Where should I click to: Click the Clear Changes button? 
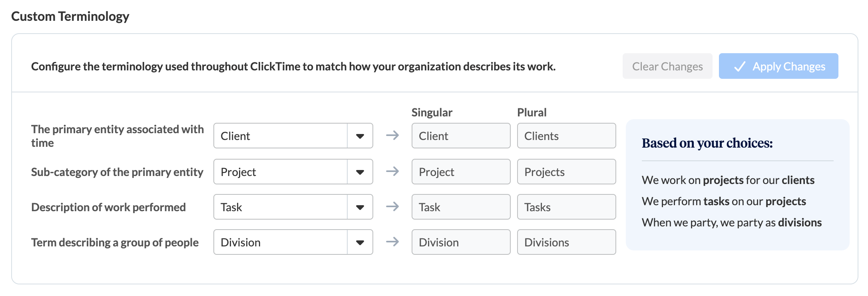coord(667,66)
